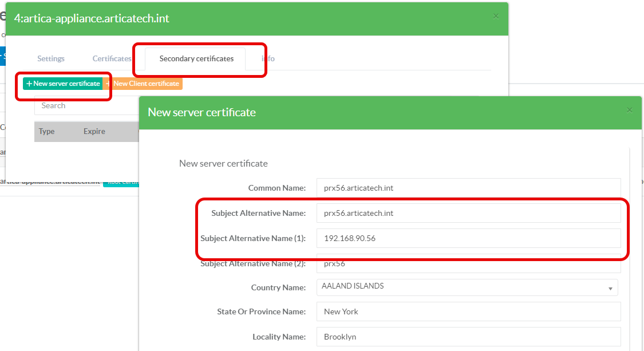Screen dimensions: 644x351
Task: Open the Certificates tab
Action: (112, 58)
